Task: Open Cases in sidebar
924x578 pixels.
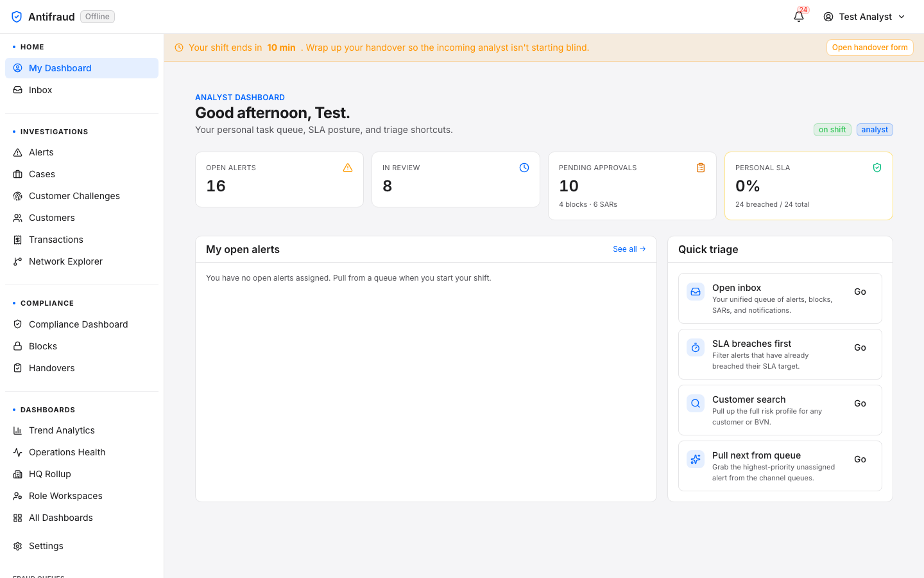Action: pyautogui.click(x=81, y=174)
